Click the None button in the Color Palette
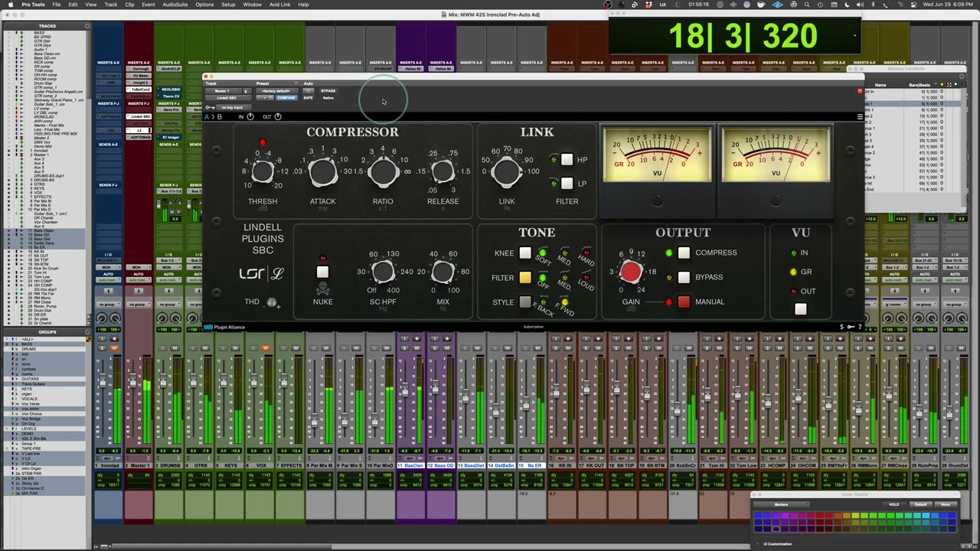The width and height of the screenshot is (980, 551). (x=946, y=504)
